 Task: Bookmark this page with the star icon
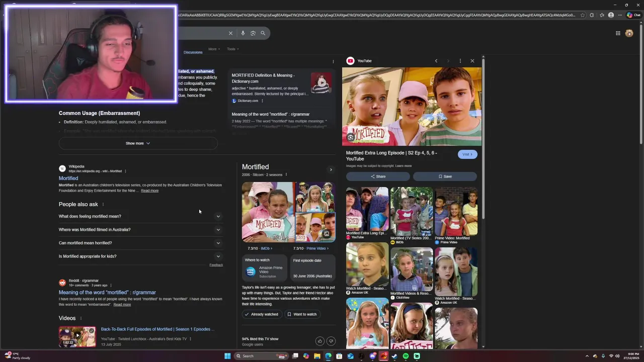pyautogui.click(x=583, y=15)
